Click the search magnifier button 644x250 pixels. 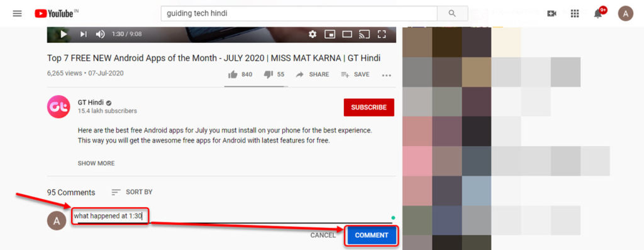coord(452,14)
